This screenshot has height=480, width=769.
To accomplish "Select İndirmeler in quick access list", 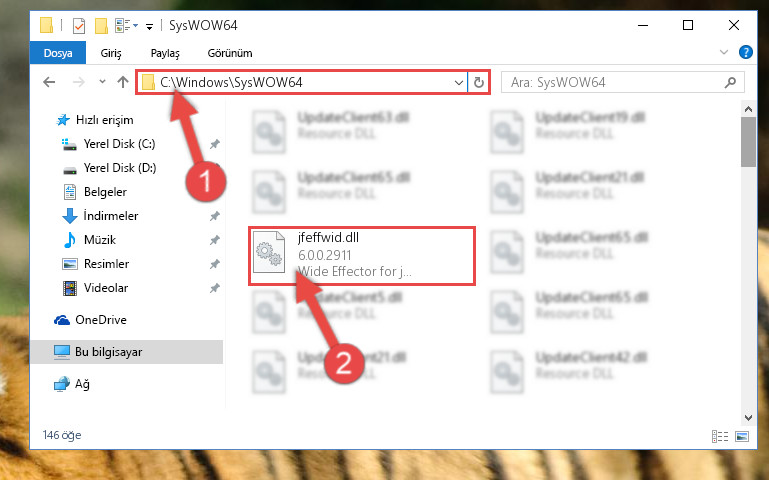I will click(110, 216).
